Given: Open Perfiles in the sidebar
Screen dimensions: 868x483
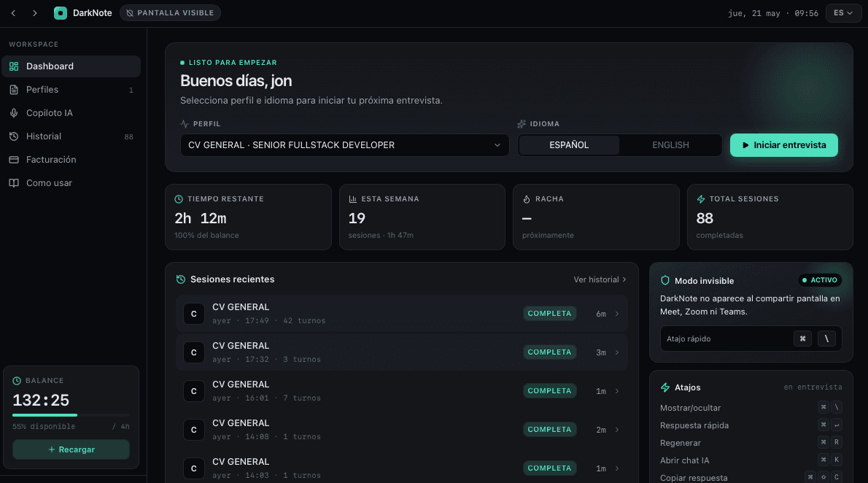Looking at the screenshot, I should coord(71,89).
